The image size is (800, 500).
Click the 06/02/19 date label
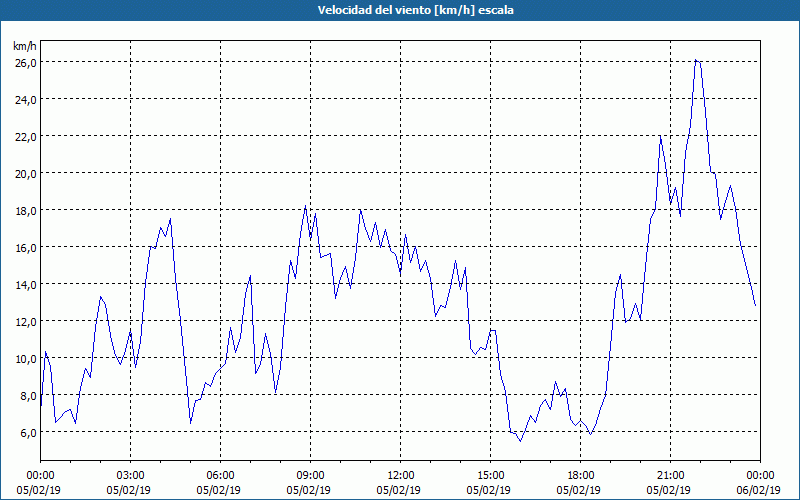pyautogui.click(x=760, y=490)
